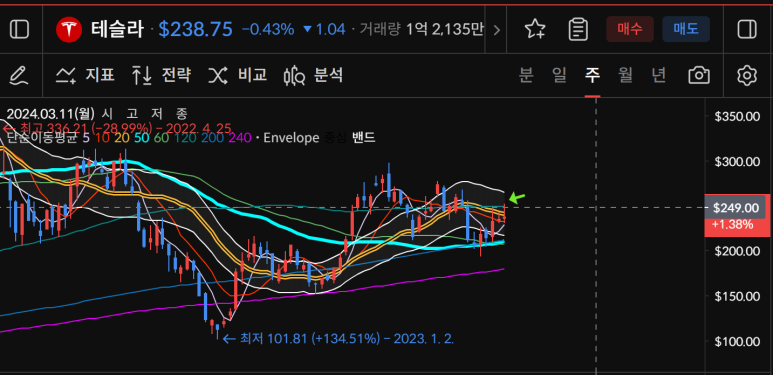Toggle the Envelope 중심 line

335,138
